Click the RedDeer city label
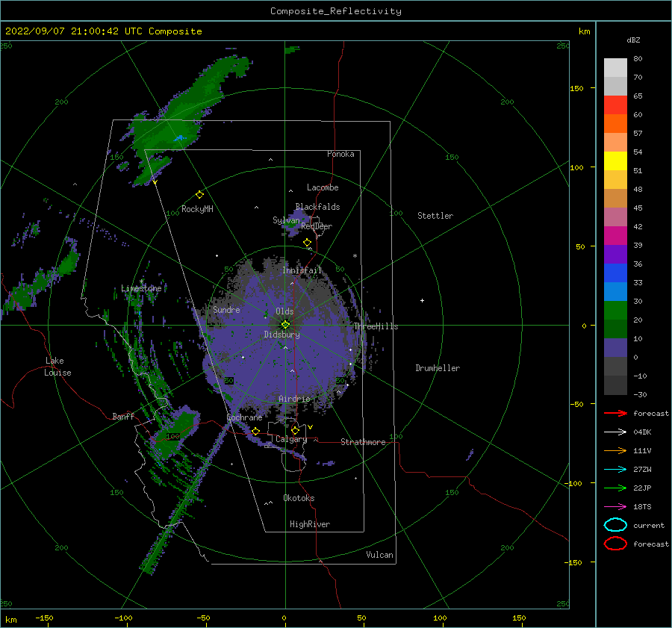672x628 pixels. tap(317, 226)
